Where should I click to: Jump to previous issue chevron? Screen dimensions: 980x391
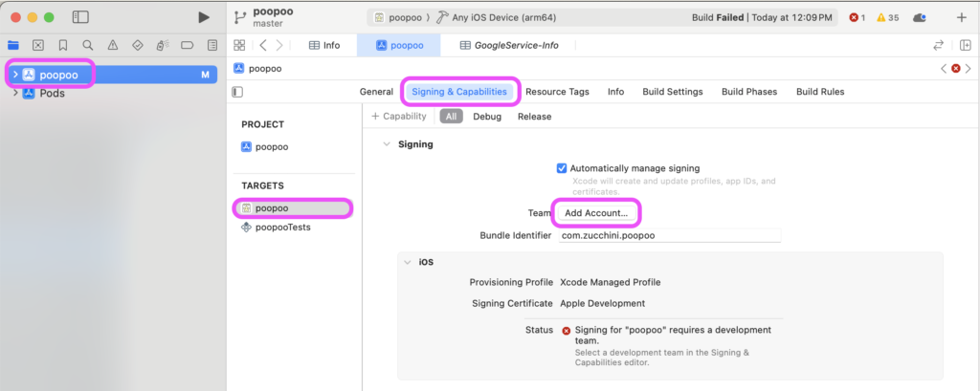(944, 69)
